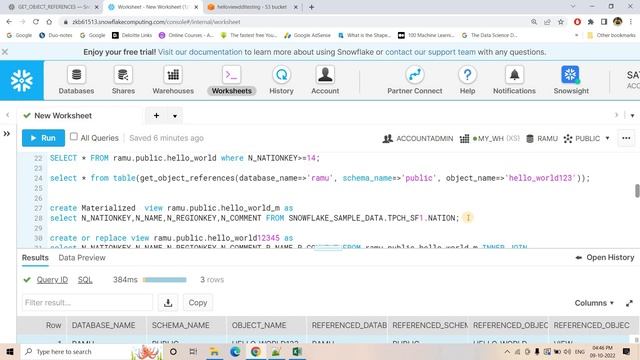640x360 pixels.
Task: Select the Worksheets section
Action: [x=231, y=80]
